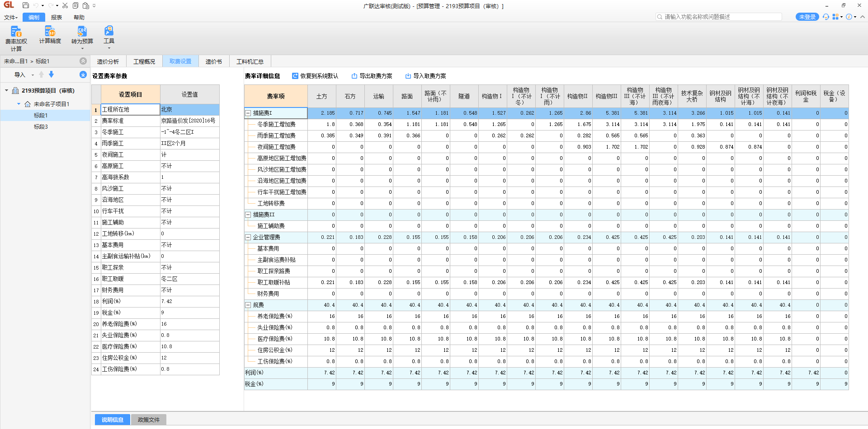Click the 利润(%) value 7.42 in settings
This screenshot has height=429, width=868.
point(190,301)
